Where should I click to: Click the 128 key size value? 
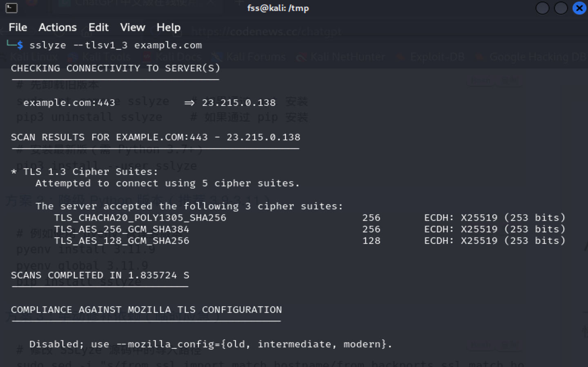[x=371, y=240]
